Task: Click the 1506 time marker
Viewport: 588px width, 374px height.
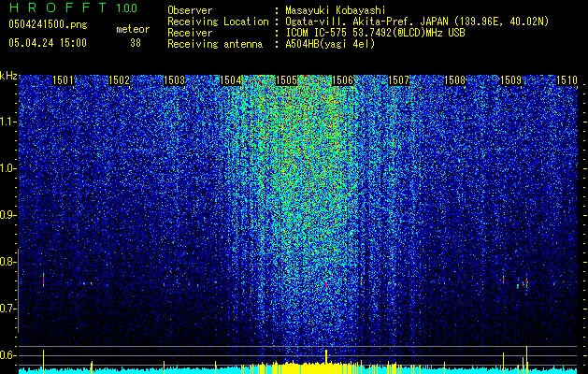Action: point(342,80)
